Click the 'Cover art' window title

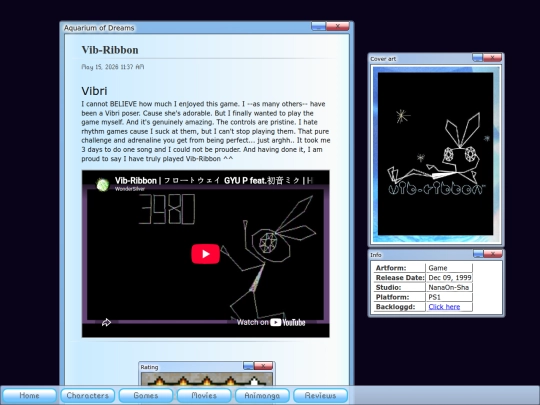pos(383,59)
